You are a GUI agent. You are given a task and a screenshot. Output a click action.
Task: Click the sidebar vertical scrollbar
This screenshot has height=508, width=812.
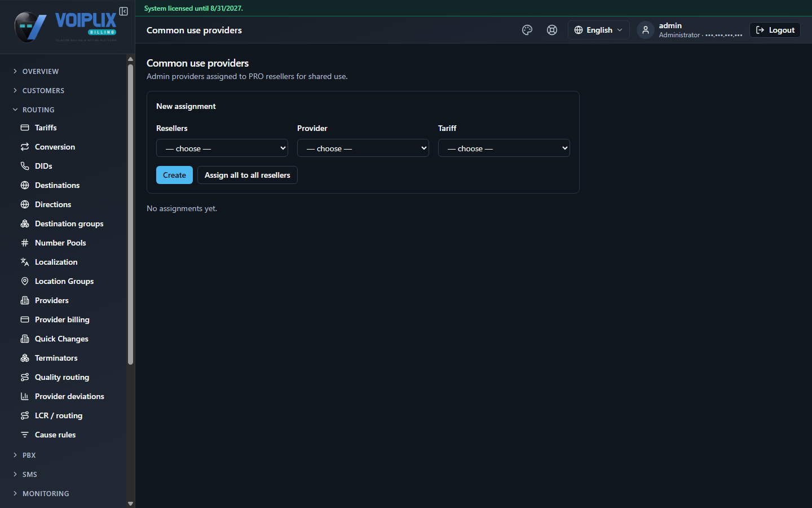click(x=130, y=214)
